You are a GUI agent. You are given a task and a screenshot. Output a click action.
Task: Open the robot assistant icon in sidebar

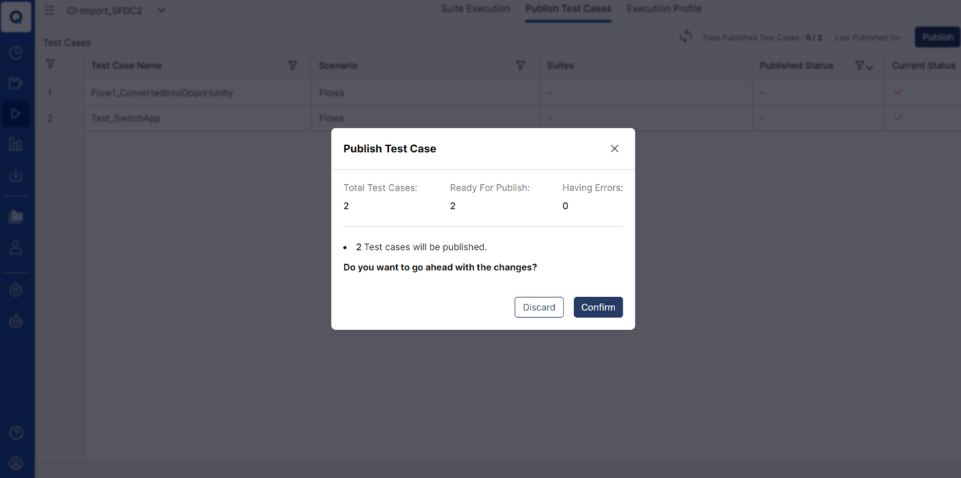[16, 321]
